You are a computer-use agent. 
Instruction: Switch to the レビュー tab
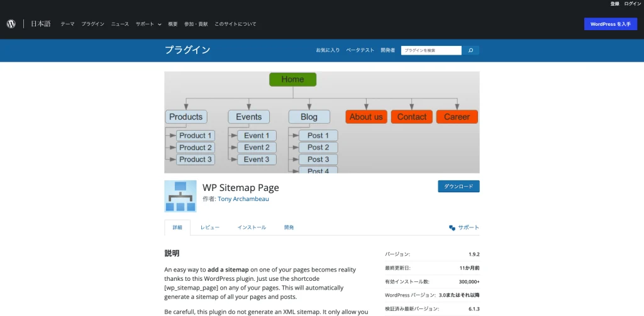210,227
